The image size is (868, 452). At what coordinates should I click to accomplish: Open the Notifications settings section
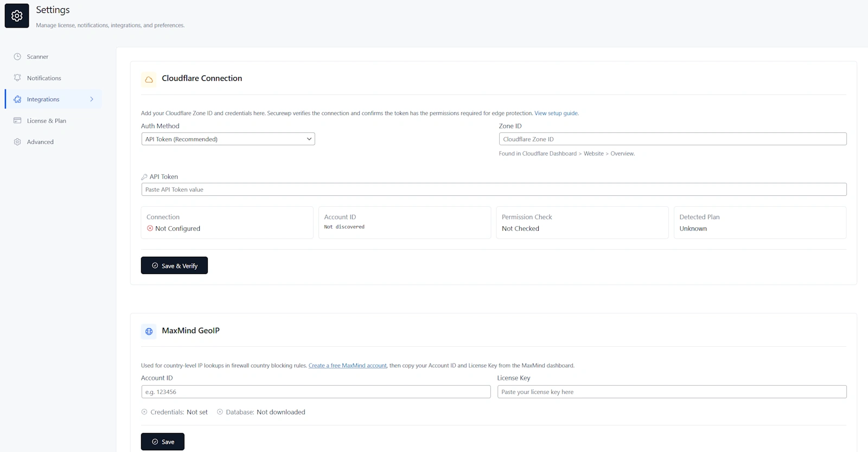tap(53, 78)
